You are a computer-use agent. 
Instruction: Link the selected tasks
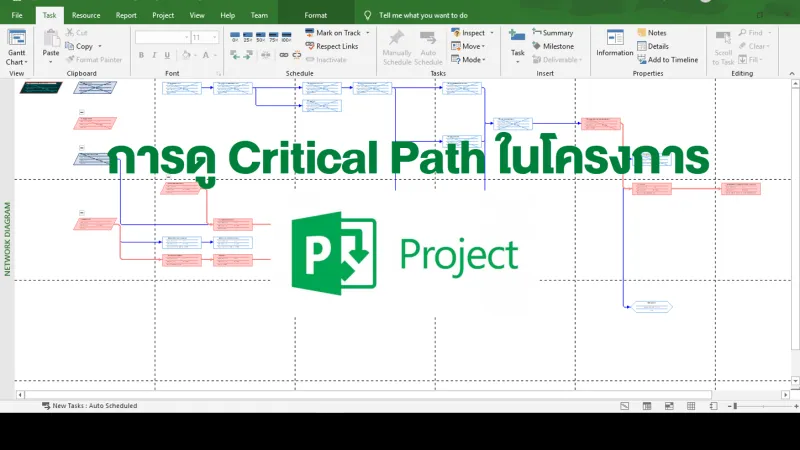pyautogui.click(x=284, y=55)
